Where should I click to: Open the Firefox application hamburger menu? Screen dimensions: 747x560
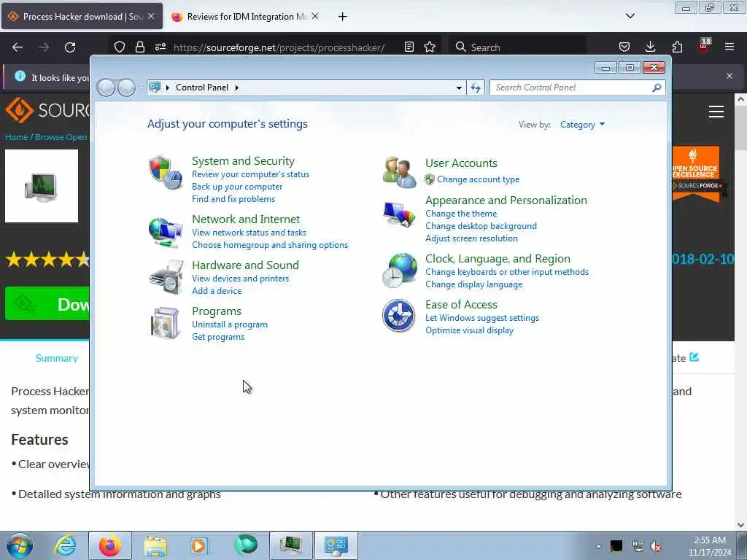point(729,47)
